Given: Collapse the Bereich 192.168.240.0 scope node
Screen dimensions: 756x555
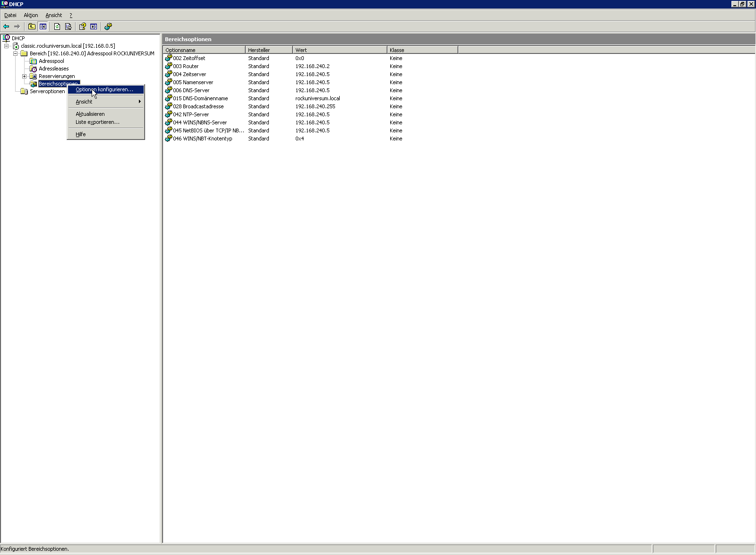Looking at the screenshot, I should 15,53.
